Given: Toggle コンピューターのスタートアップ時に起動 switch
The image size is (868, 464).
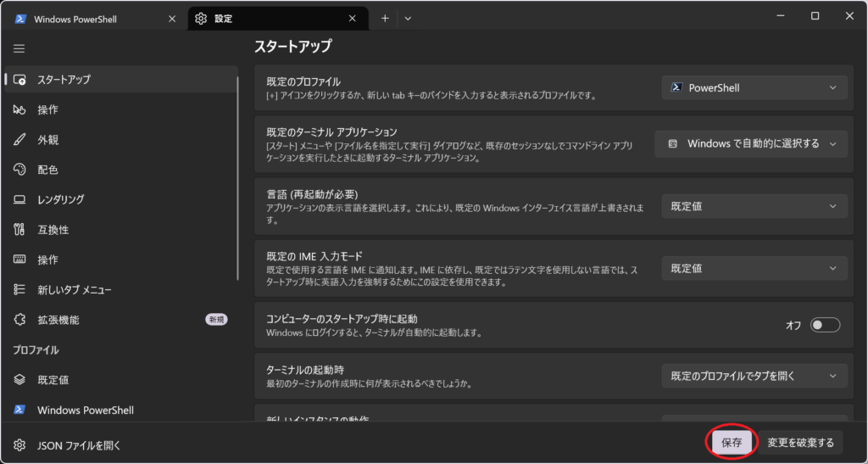Looking at the screenshot, I should click(x=825, y=325).
